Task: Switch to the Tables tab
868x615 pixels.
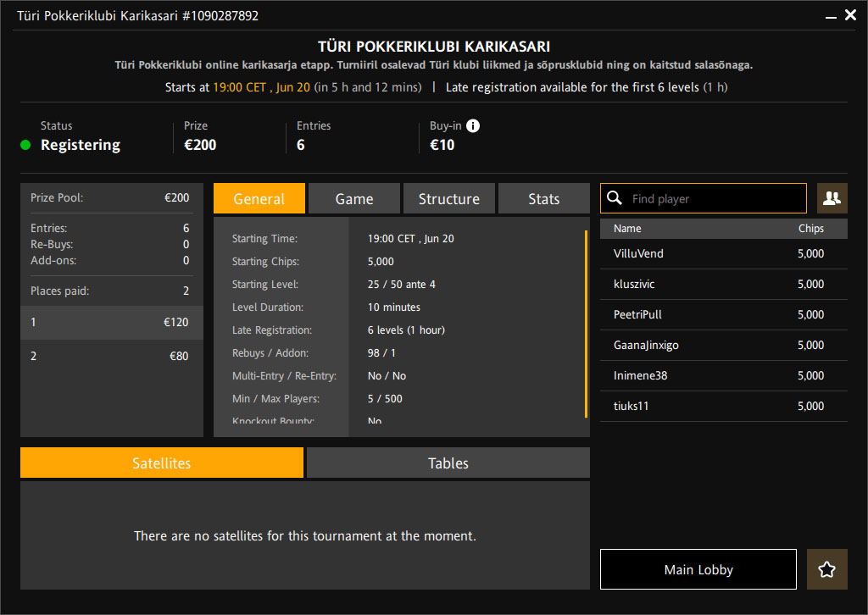Action: (448, 463)
